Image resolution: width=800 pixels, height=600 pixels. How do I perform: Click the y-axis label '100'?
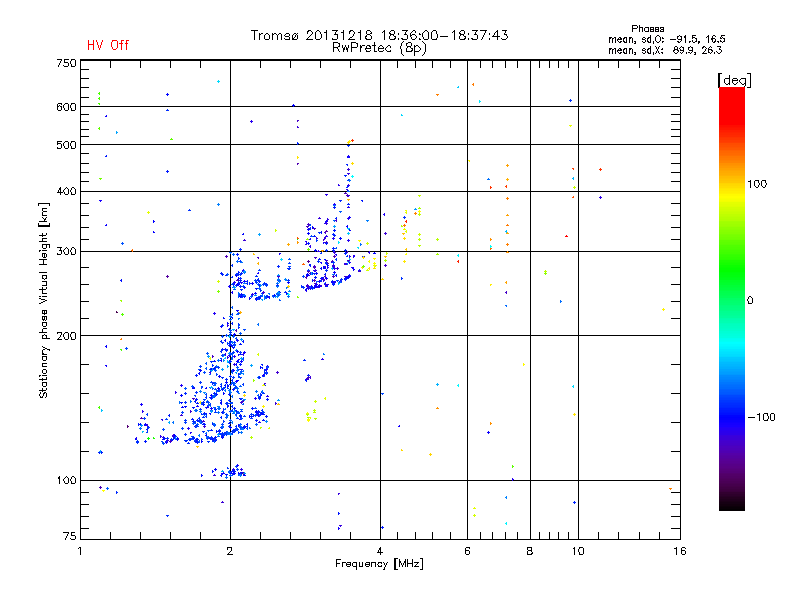[66, 481]
